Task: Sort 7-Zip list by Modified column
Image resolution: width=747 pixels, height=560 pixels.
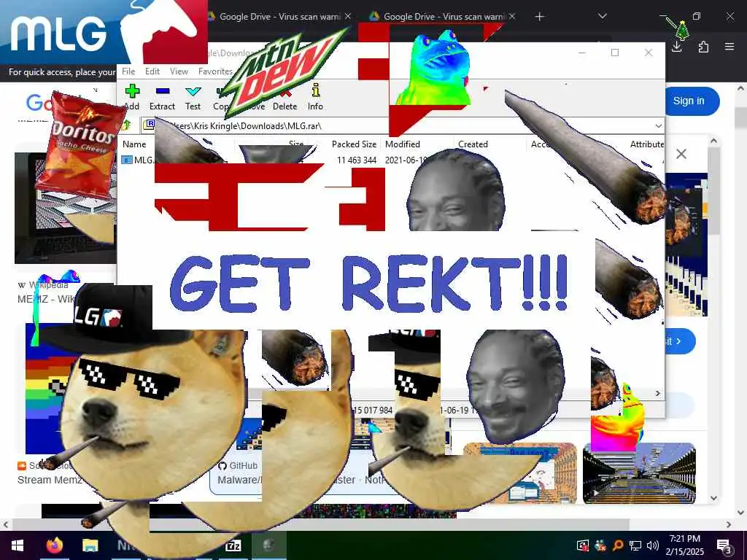Action: pos(403,144)
